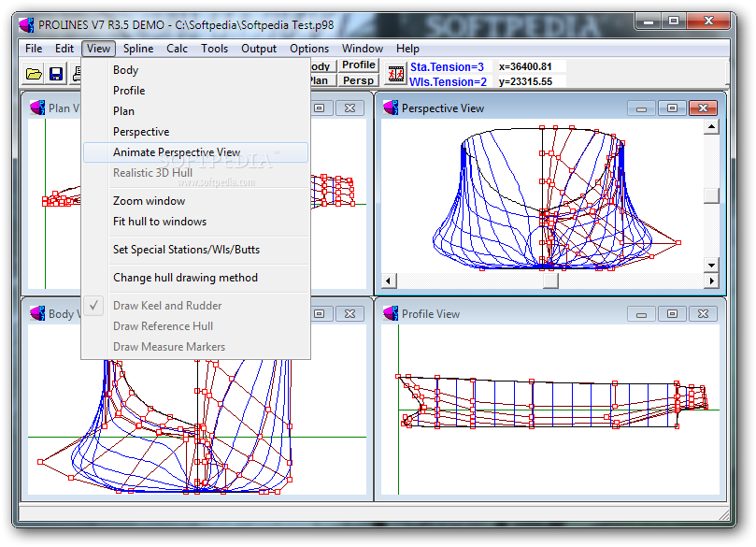The image size is (756, 547).
Task: Click the x=36400.81 coordinate readout
Action: point(525,66)
